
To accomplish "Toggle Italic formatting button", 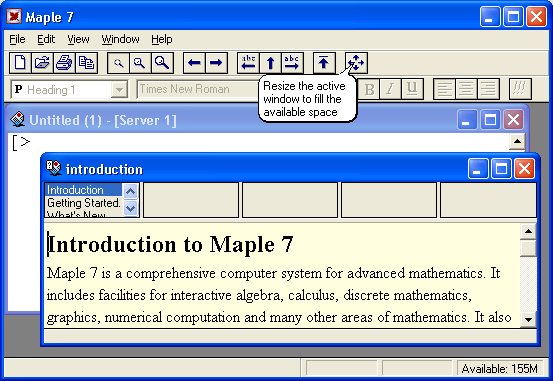I will pos(390,89).
